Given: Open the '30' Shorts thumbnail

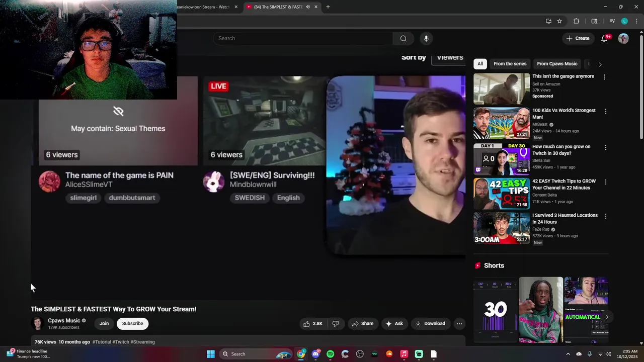Looking at the screenshot, I should click(x=495, y=310).
